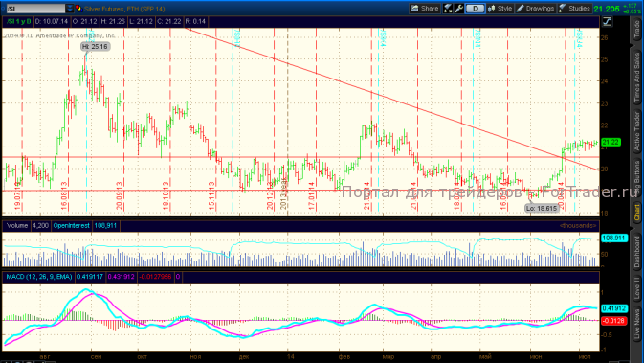
Task: Click the cyan 108.911 open interest tag
Action: pyautogui.click(x=613, y=238)
